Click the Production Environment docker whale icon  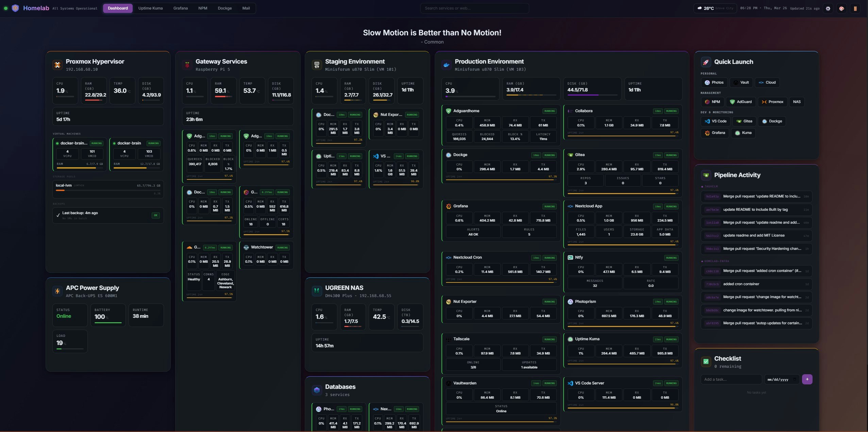point(446,65)
